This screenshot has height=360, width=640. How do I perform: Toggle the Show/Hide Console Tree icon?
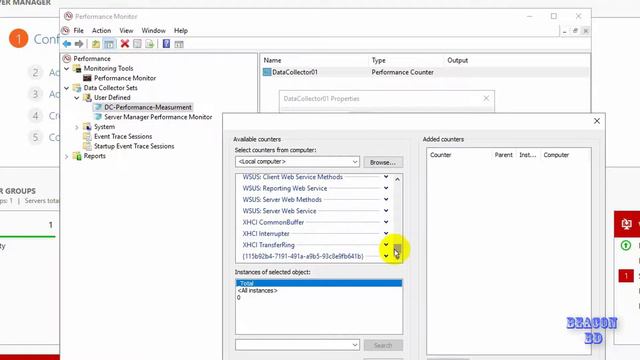coord(109,44)
